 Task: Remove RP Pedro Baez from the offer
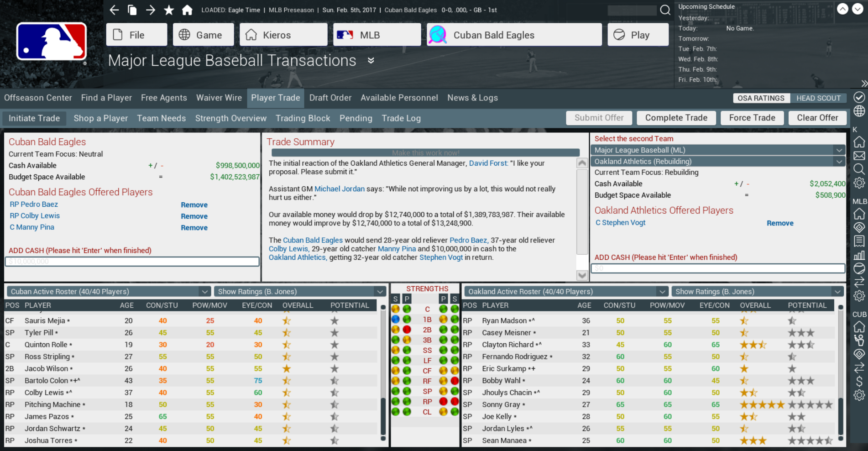[x=194, y=205]
